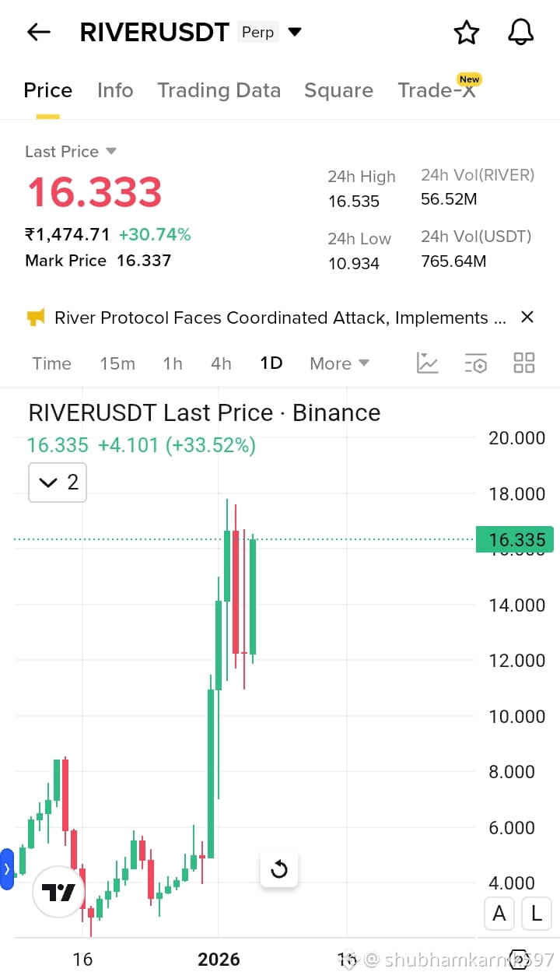
Task: Open chart style line graph icon
Action: pyautogui.click(x=428, y=363)
